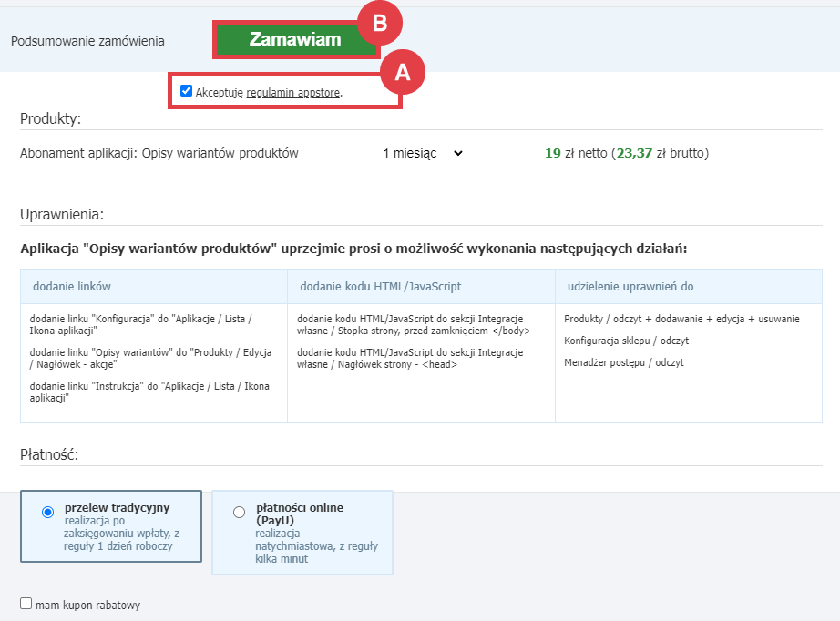The width and height of the screenshot is (840, 621).
Task: Click 'Produkty / odczyt + dodawanie + edycja + usuwanie' text
Action: pyautogui.click(x=681, y=319)
